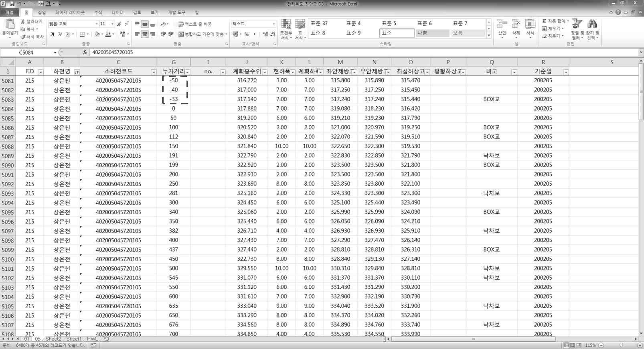
Task: Open the 기준일 column filter dropdown
Action: [566, 72]
